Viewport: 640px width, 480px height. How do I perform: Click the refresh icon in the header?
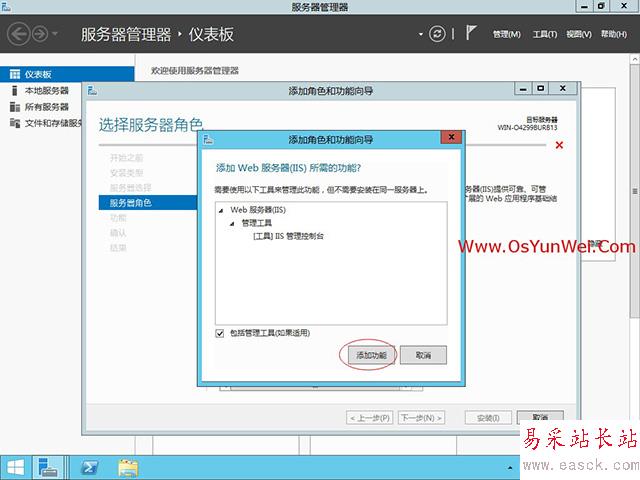click(x=437, y=34)
